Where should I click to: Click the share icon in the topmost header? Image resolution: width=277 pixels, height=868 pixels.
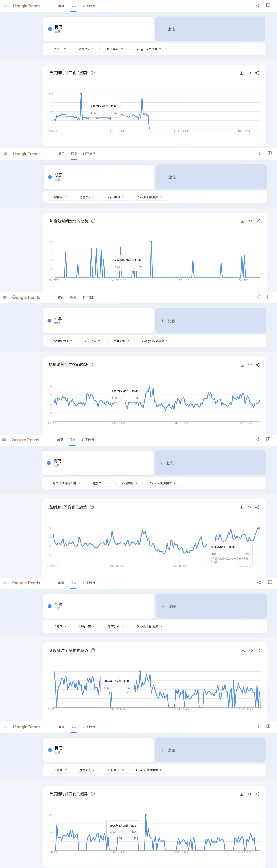tap(257, 5)
